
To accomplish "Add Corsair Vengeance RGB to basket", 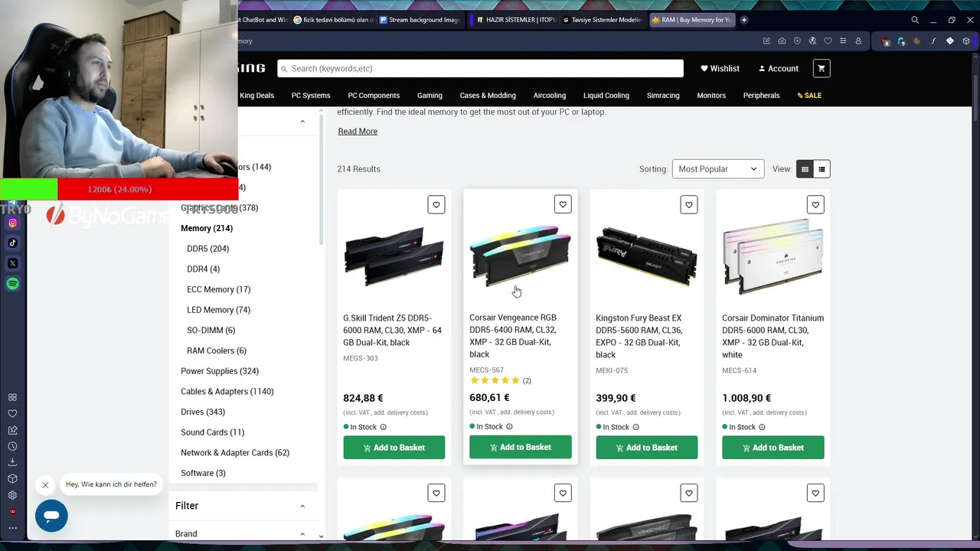I will tap(521, 447).
